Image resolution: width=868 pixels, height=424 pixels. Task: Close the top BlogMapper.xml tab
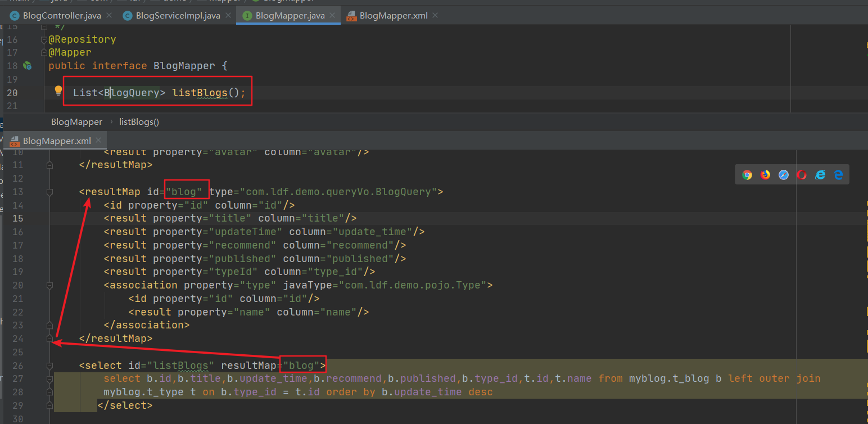click(435, 15)
